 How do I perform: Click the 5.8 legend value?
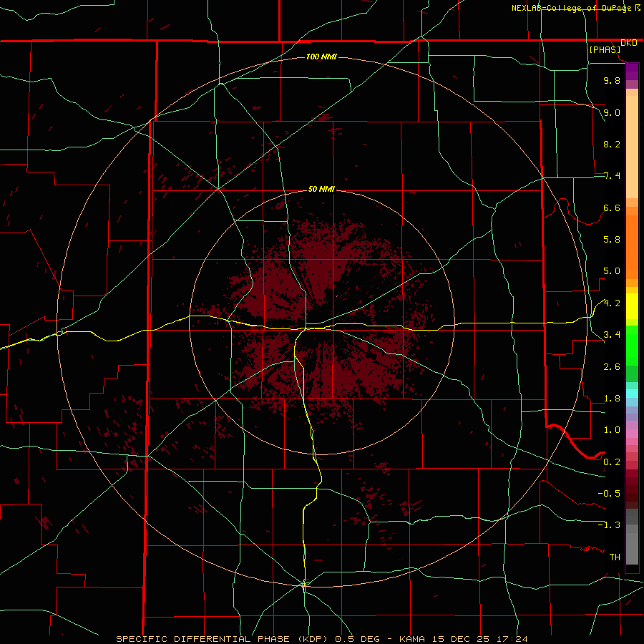click(612, 240)
